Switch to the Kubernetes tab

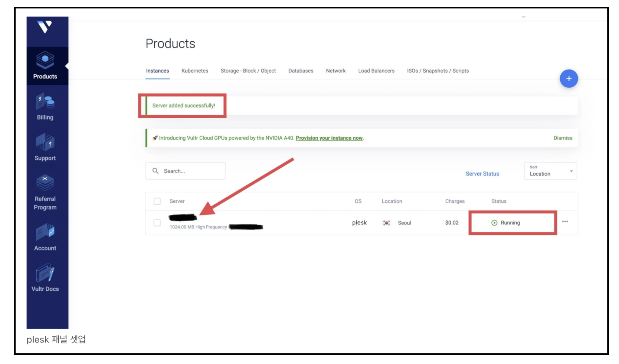click(195, 71)
